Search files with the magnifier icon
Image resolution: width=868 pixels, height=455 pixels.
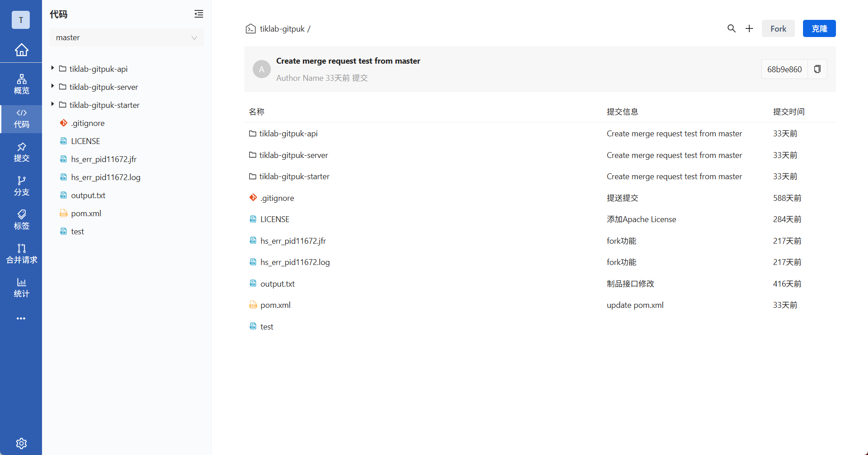click(x=731, y=28)
